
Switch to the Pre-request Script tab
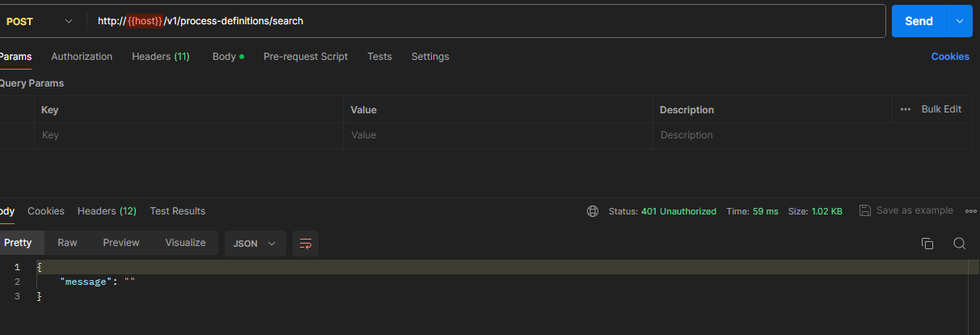306,57
